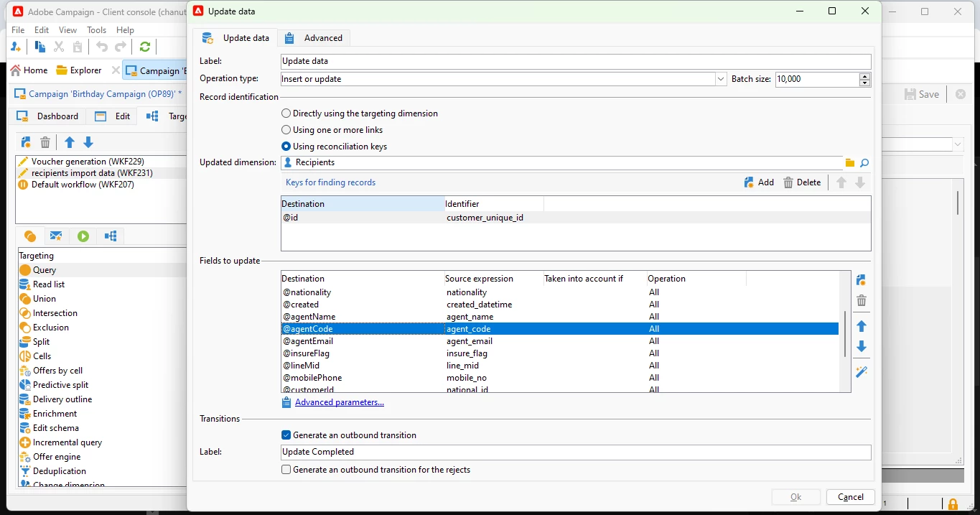The height and width of the screenshot is (515, 980).
Task: Decrease Batch size with stepper down arrow
Action: click(864, 83)
